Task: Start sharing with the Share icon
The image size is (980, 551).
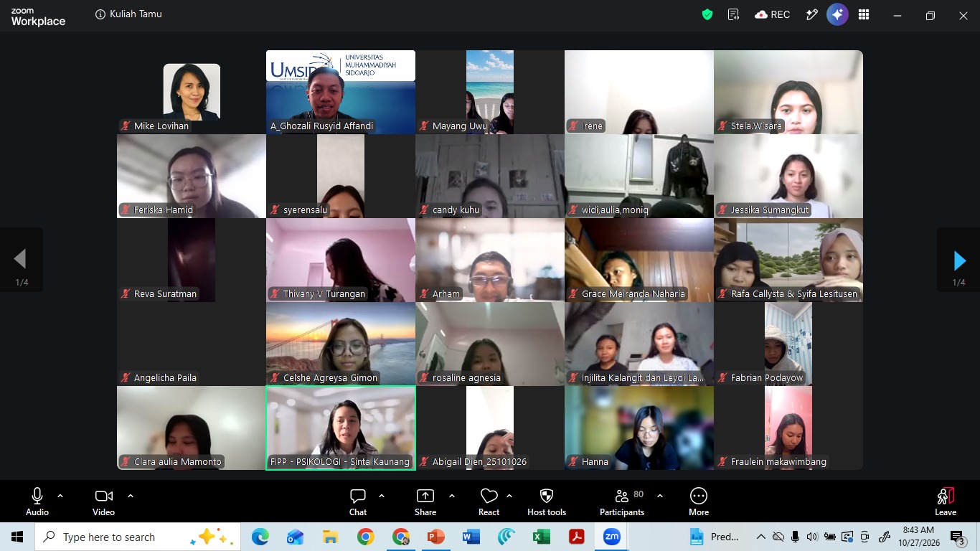Action: (x=425, y=502)
